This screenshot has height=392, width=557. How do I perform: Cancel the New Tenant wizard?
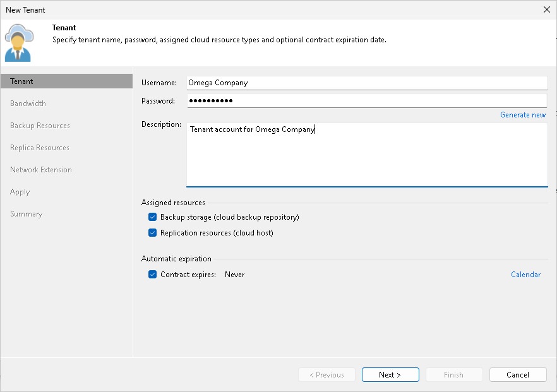pos(518,374)
